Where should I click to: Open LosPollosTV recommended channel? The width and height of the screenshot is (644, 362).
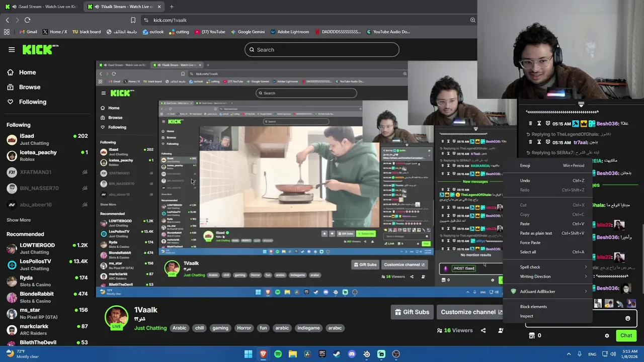(x=47, y=264)
